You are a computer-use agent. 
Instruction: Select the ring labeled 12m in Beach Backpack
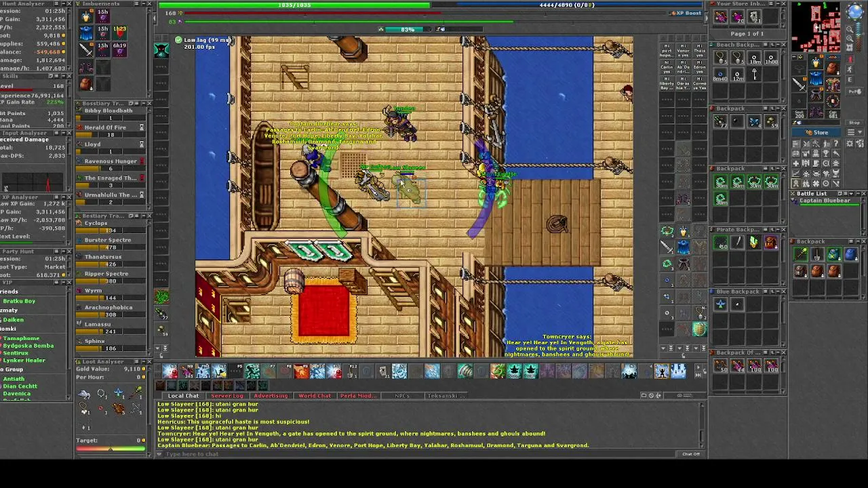point(738,75)
